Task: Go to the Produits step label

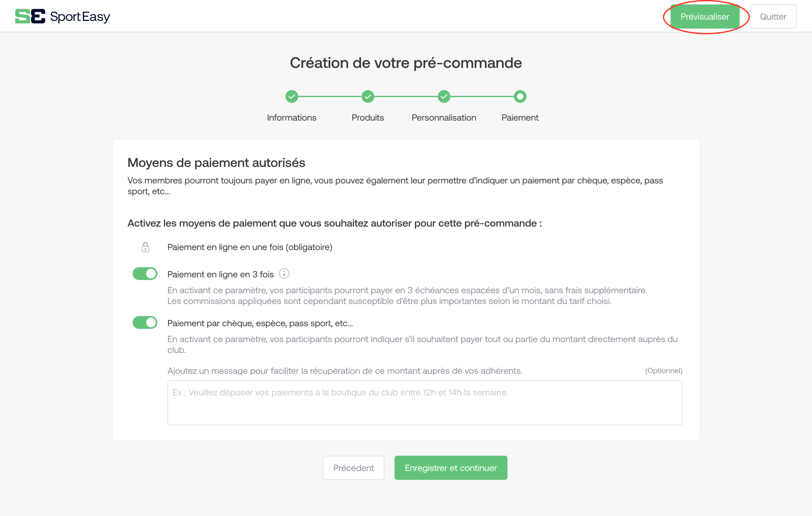Action: [368, 117]
